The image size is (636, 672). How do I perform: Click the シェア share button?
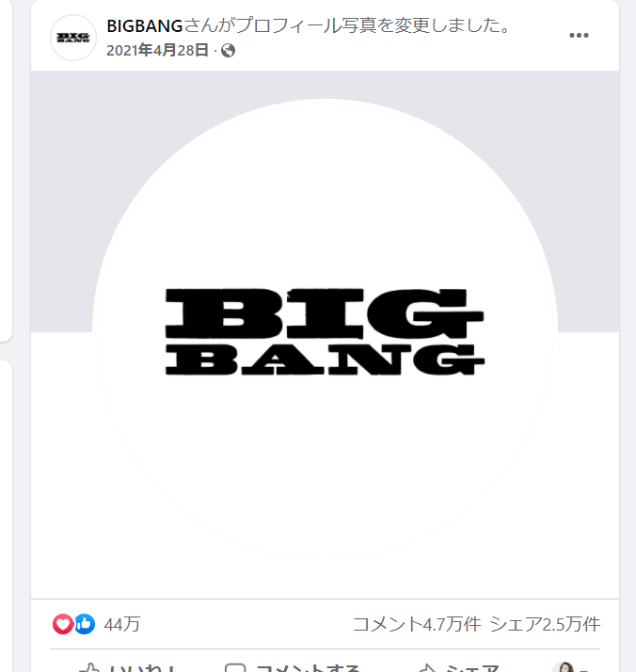(x=472, y=668)
